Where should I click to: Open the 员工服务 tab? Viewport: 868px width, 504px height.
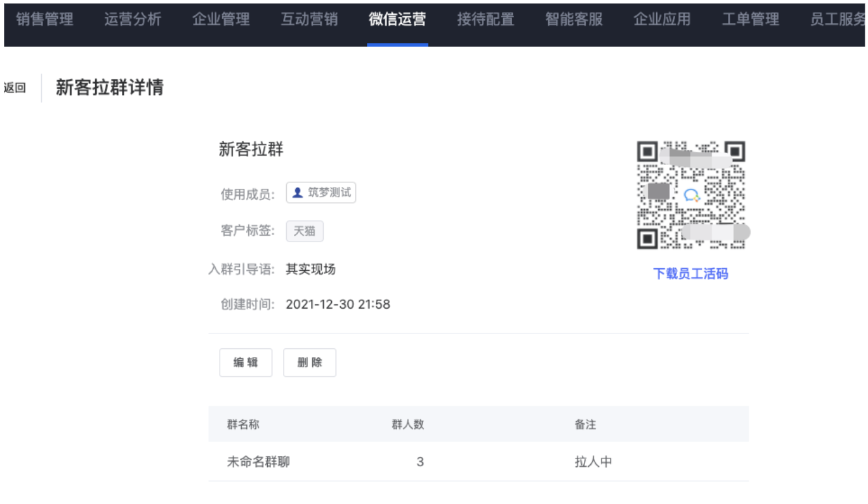click(x=838, y=20)
